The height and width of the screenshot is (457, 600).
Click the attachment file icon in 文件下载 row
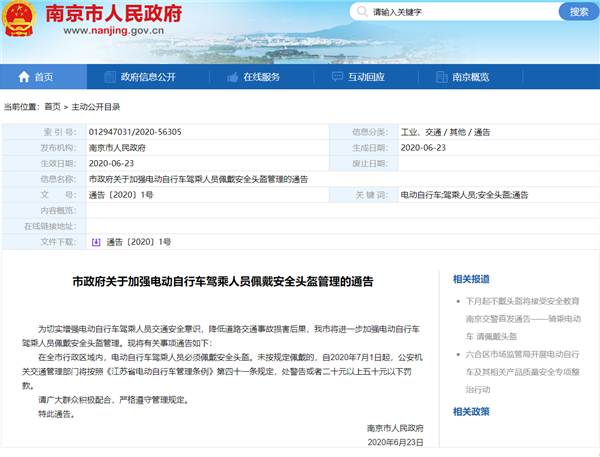96,242
